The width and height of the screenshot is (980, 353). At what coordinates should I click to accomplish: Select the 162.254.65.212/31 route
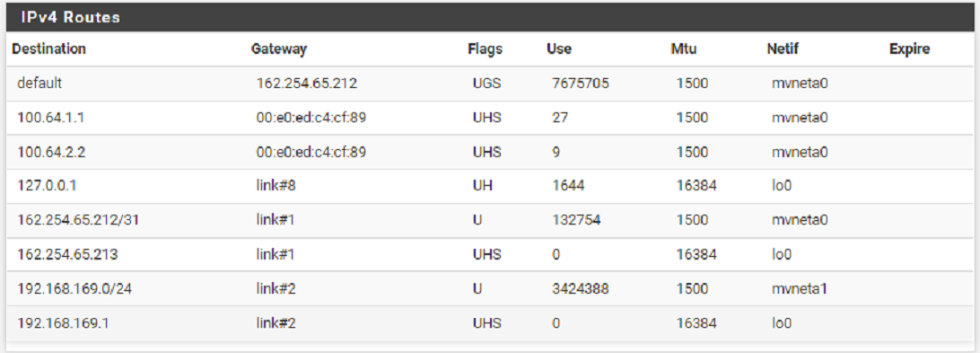[78, 220]
